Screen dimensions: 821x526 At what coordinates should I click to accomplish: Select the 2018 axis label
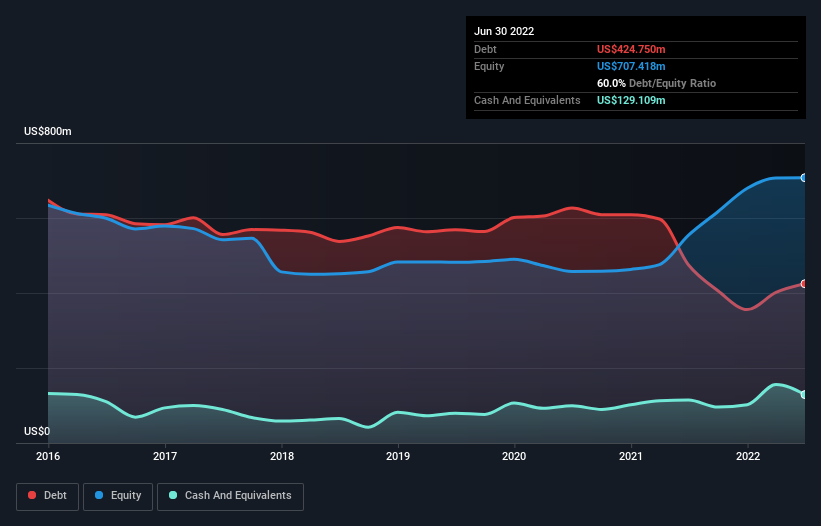(282, 456)
